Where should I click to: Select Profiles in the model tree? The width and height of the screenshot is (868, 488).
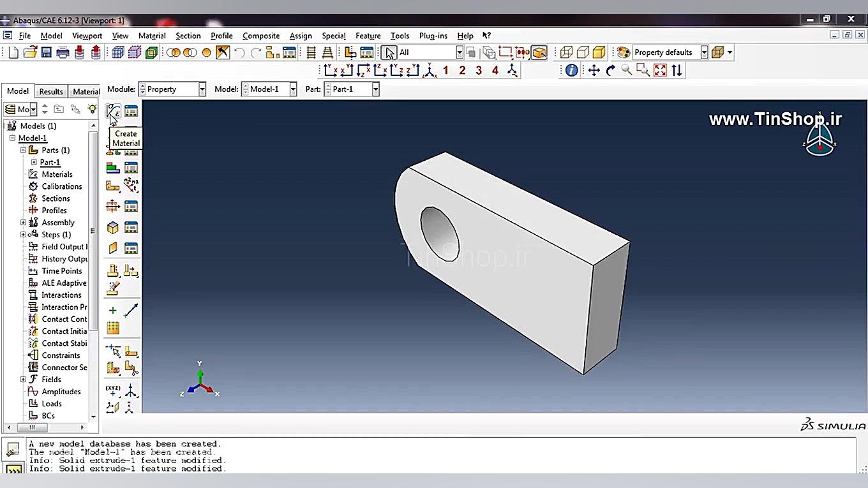click(54, 211)
